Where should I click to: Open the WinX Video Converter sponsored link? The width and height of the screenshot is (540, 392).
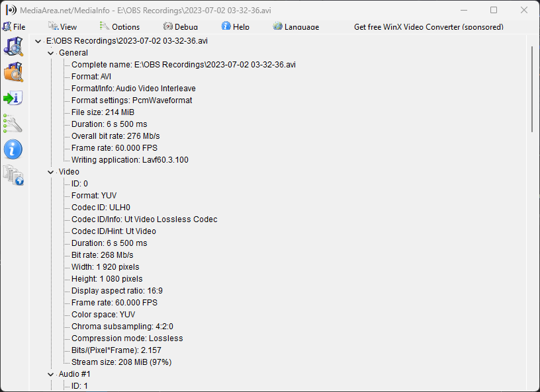click(x=428, y=26)
